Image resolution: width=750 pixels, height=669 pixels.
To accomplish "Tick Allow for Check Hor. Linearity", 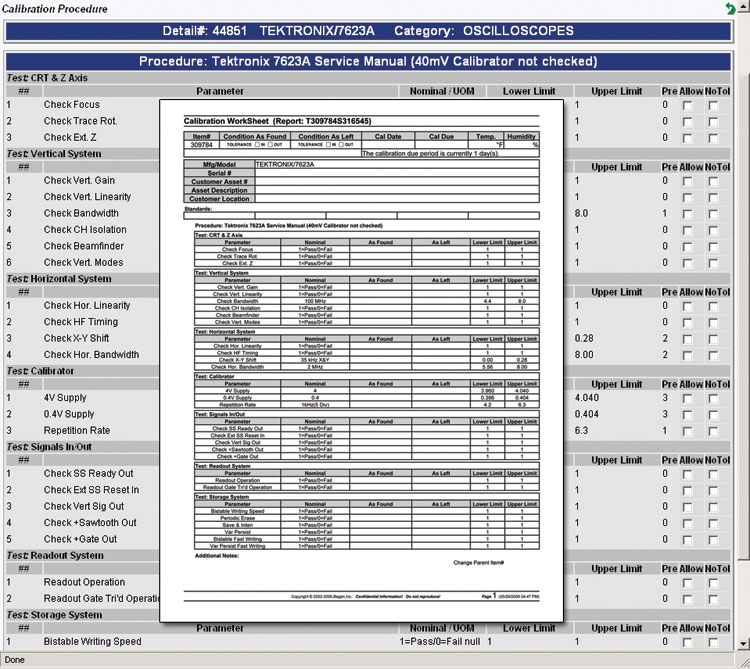I will pyautogui.click(x=687, y=306).
